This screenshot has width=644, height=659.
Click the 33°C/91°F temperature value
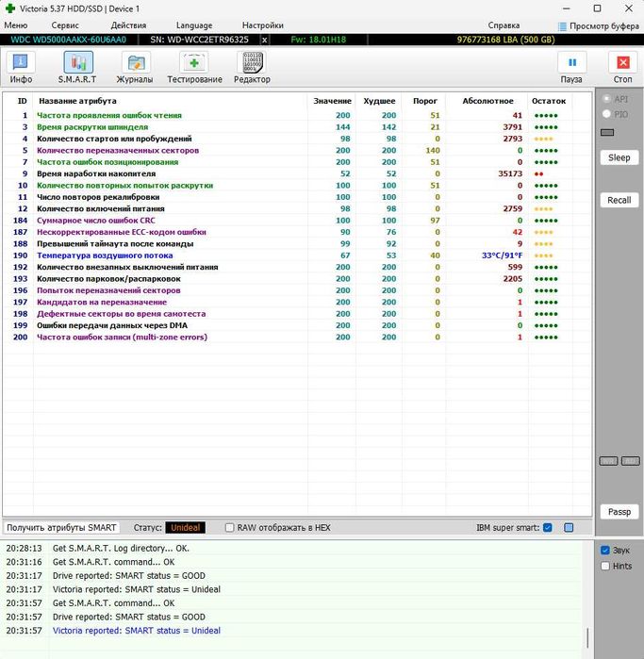click(x=502, y=255)
